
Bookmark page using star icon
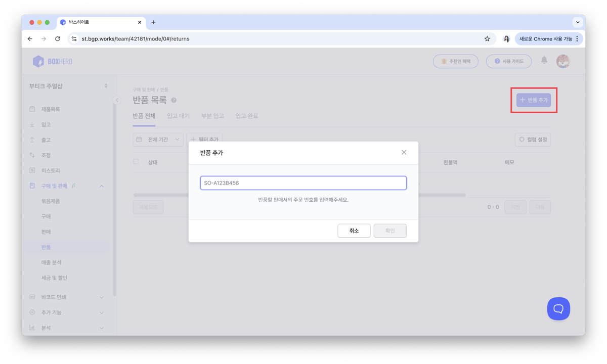(487, 38)
